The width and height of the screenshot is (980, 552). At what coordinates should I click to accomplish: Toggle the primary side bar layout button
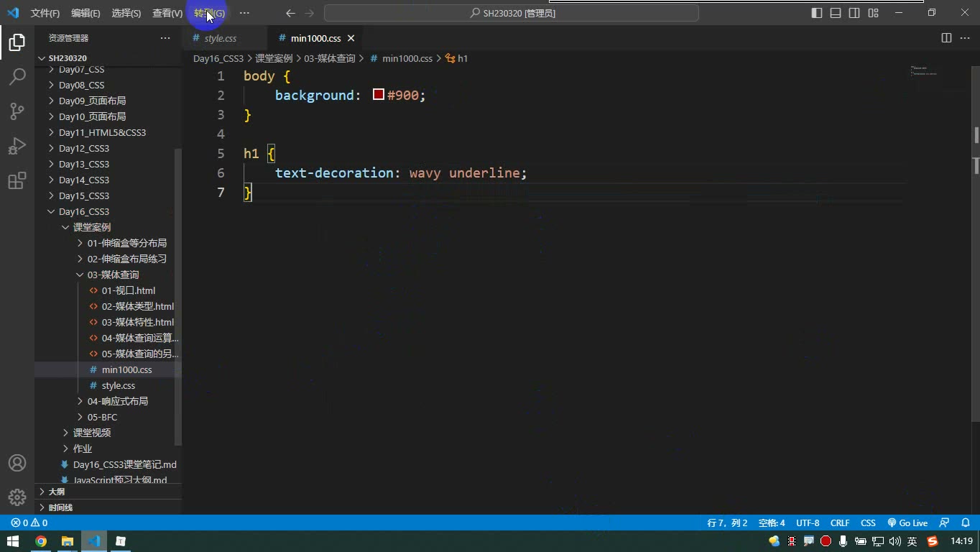coord(817,13)
